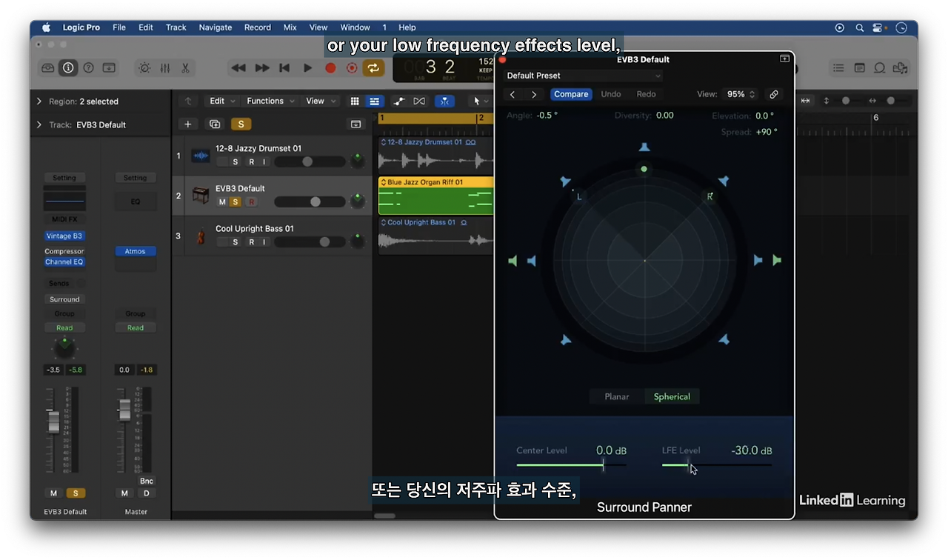Open the Editors scissors icon
This screenshot has width=948, height=560.
click(x=185, y=67)
